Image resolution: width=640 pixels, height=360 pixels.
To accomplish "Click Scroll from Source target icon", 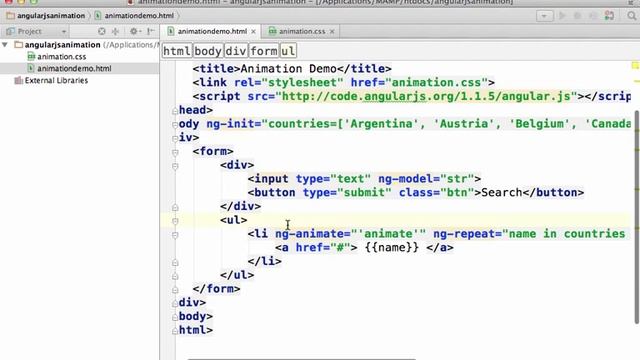I will 102,31.
